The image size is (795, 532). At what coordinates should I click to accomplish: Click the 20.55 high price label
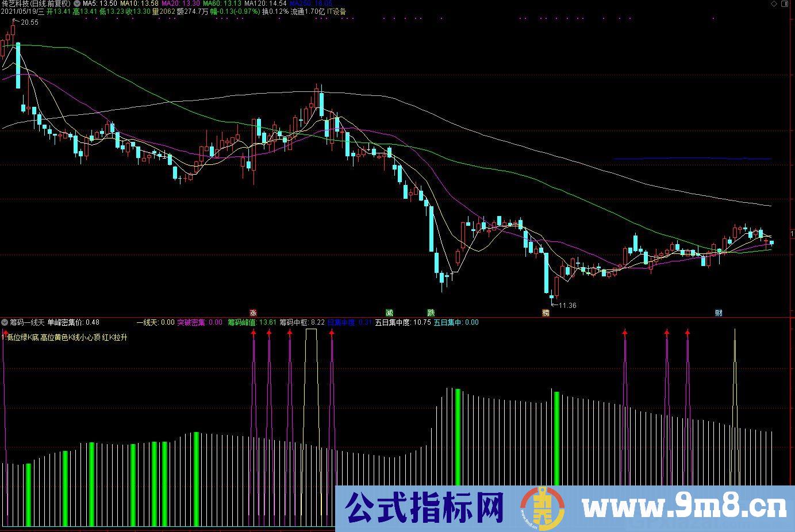click(29, 22)
